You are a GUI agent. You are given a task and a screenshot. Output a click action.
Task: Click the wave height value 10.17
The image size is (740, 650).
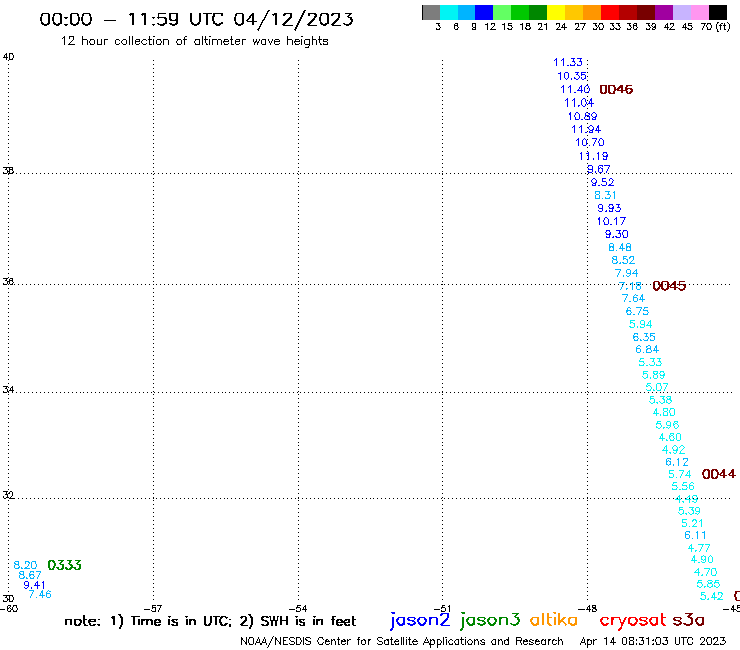click(x=611, y=221)
